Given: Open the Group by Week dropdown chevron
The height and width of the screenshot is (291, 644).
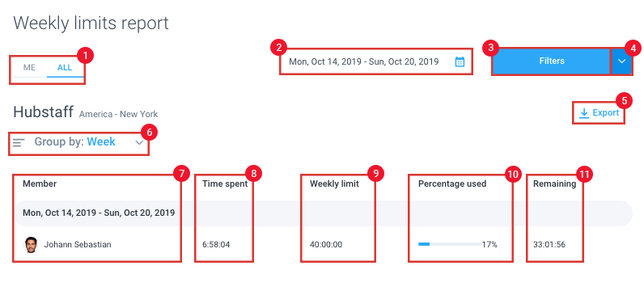Looking at the screenshot, I should (x=139, y=142).
